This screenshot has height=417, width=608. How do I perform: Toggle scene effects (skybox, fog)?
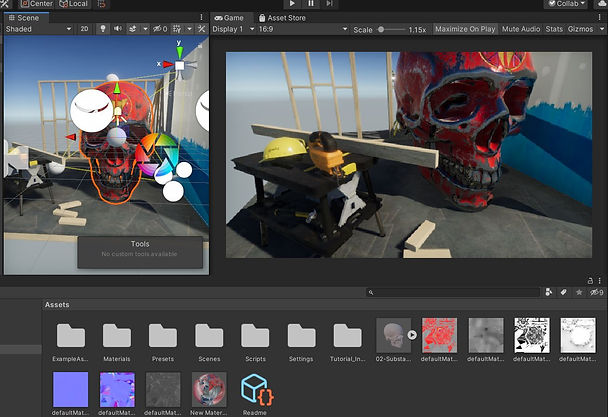133,29
